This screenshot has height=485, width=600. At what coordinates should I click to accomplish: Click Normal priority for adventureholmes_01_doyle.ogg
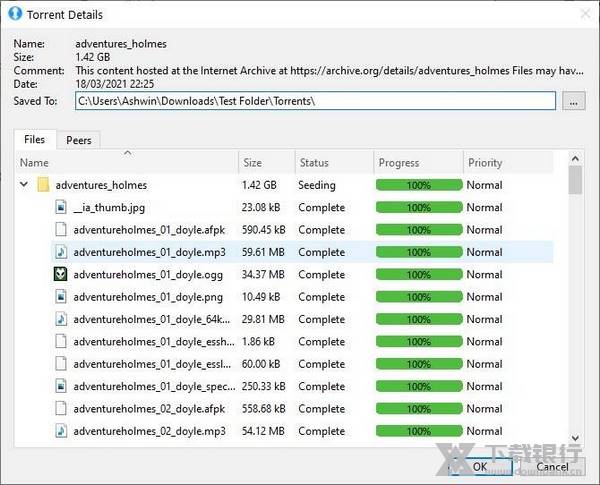(484, 274)
